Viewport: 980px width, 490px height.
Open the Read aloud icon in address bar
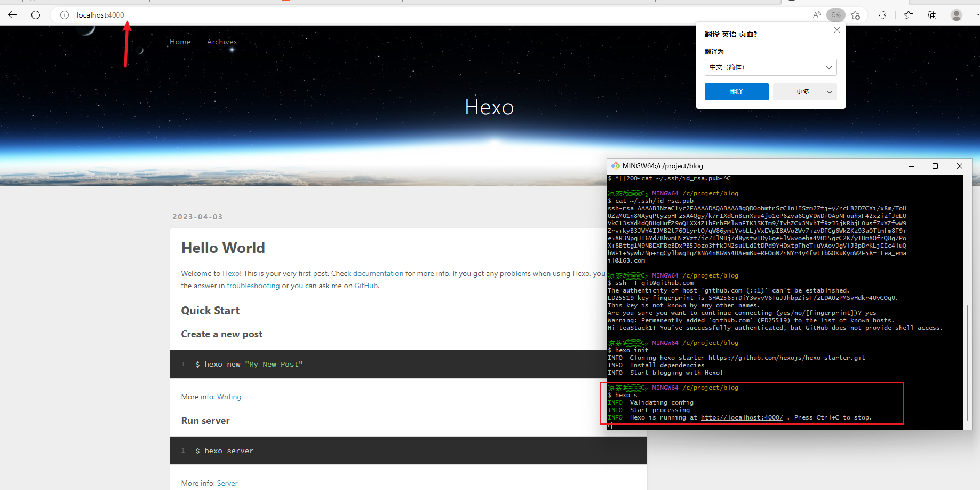coord(817,15)
